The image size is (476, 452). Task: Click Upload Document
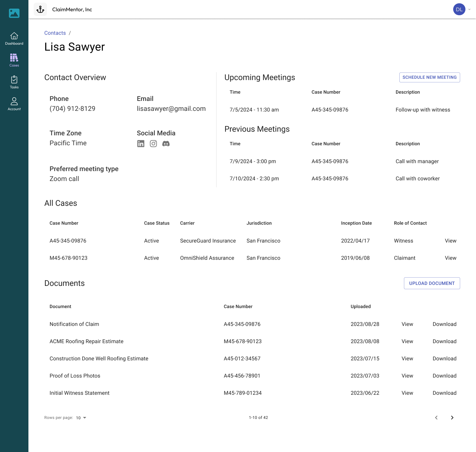click(x=432, y=283)
